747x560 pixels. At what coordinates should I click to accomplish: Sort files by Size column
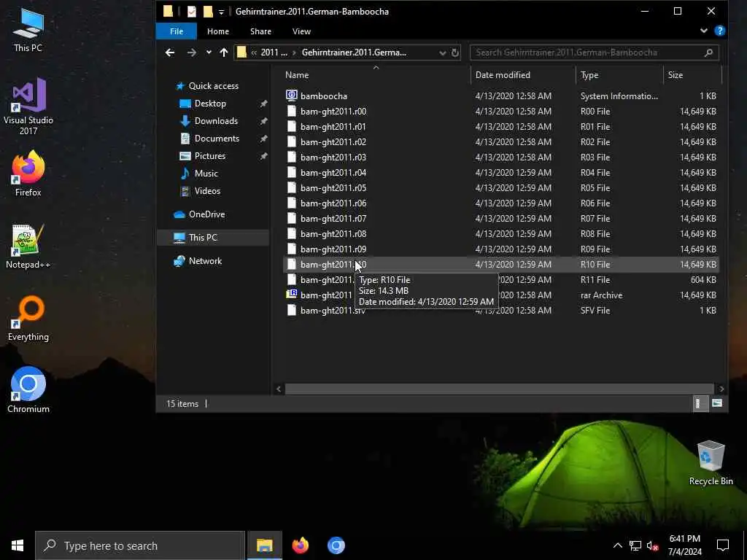(x=675, y=75)
